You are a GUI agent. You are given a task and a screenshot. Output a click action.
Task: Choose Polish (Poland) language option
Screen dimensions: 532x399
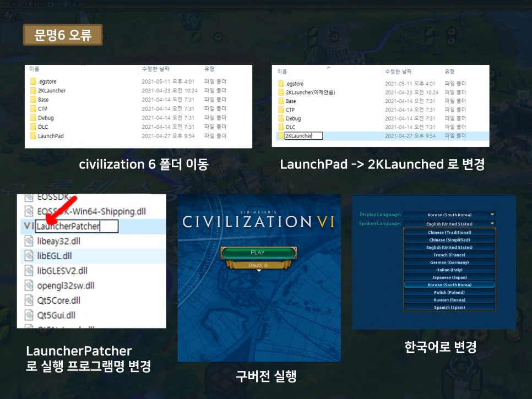(449, 292)
